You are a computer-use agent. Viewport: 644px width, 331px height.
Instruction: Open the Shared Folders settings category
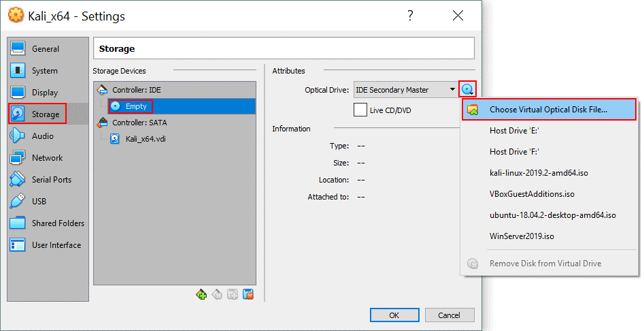pos(48,223)
